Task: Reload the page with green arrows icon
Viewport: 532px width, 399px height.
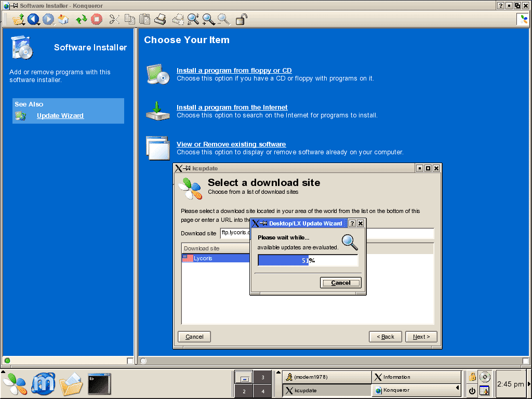Action: click(x=81, y=20)
